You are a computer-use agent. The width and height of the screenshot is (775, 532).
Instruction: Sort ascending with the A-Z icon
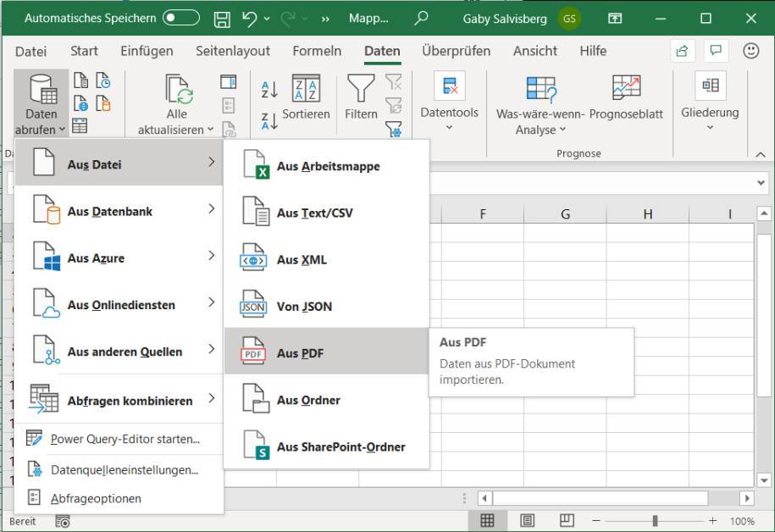point(269,89)
